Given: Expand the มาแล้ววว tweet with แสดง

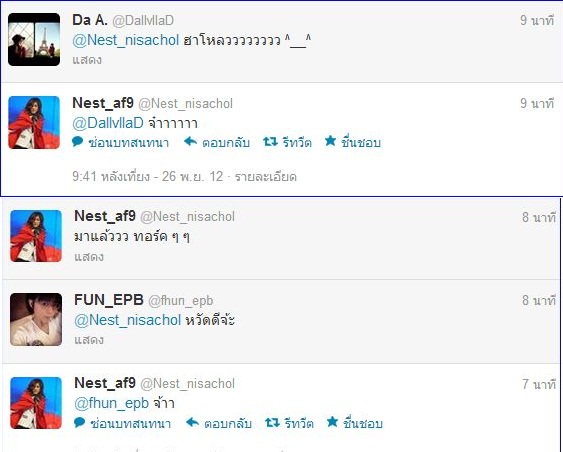Looking at the screenshot, I should (89, 257).
